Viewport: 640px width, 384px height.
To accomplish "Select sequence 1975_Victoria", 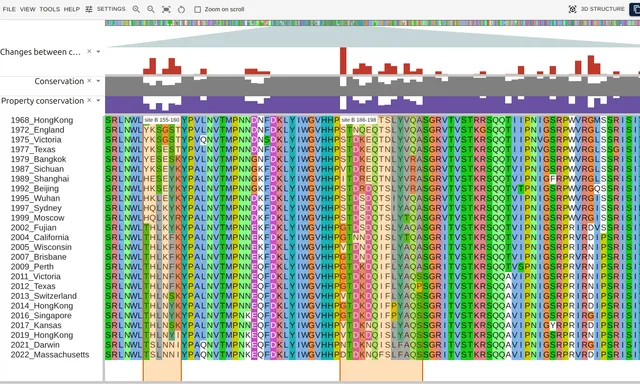I will pos(36,140).
